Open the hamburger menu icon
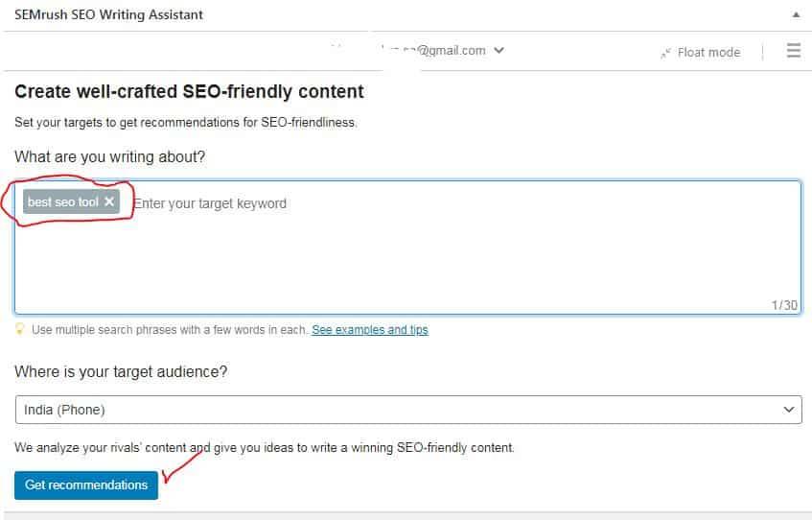The width and height of the screenshot is (812, 520). [794, 50]
